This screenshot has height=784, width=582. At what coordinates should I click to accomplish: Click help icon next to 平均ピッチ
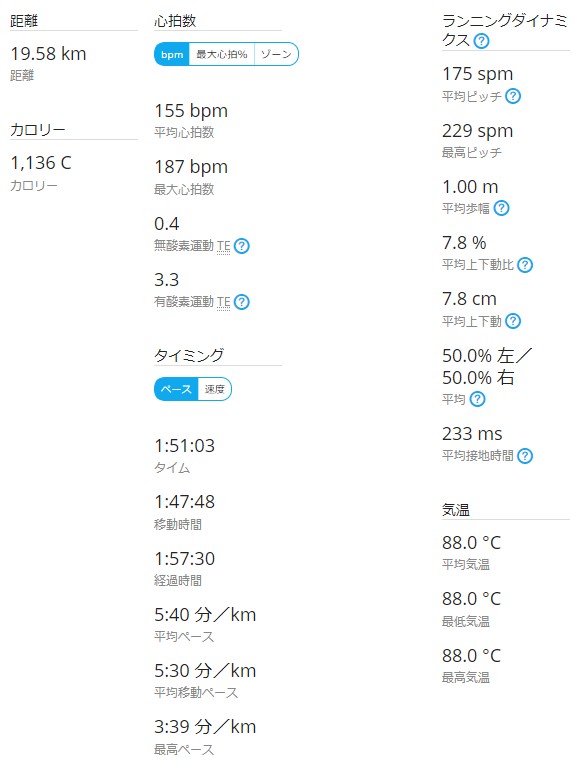513,96
